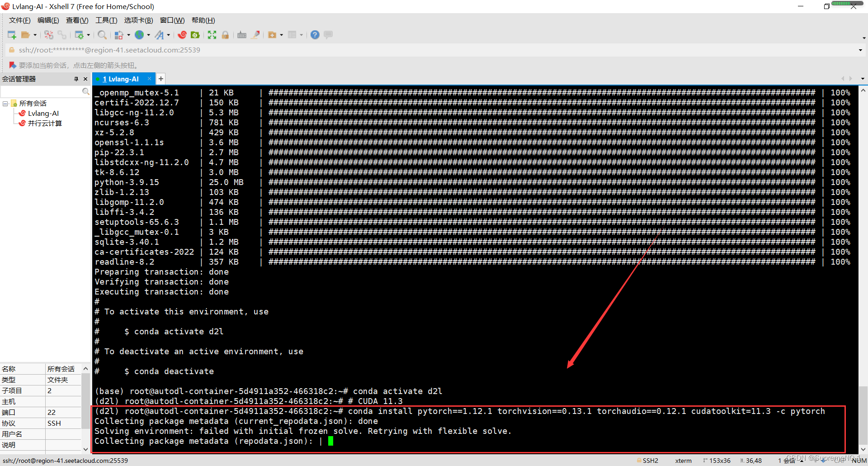The image size is (868, 466).
Task: Toggle full screen with green arrows icon
Action: pos(212,35)
